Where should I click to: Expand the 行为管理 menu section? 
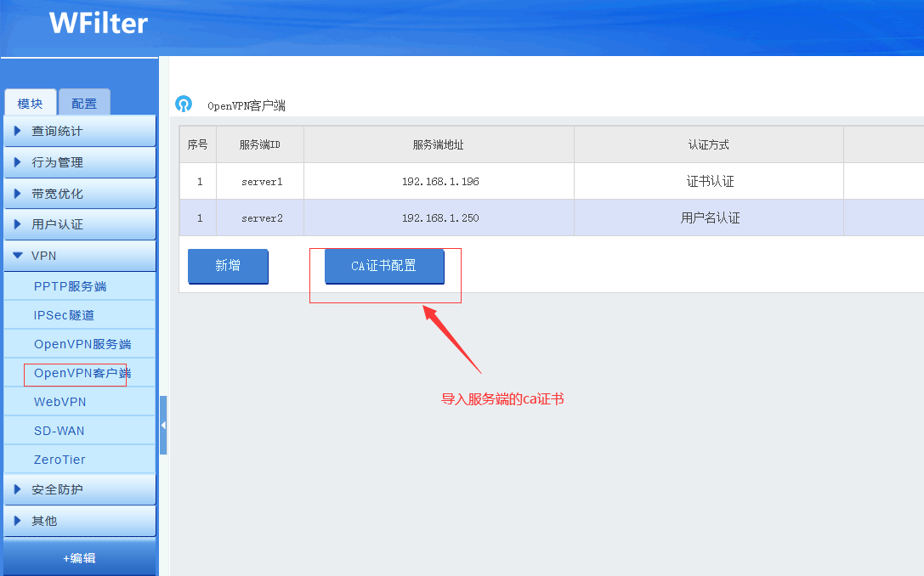(79, 162)
